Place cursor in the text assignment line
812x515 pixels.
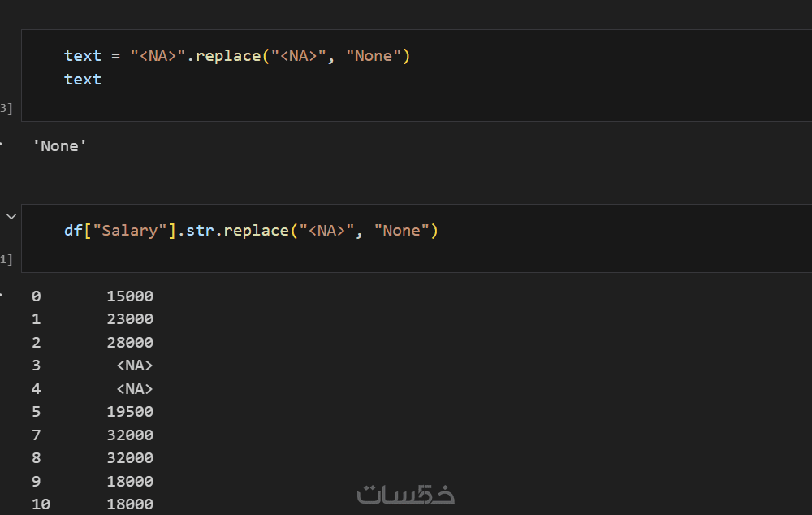point(237,56)
